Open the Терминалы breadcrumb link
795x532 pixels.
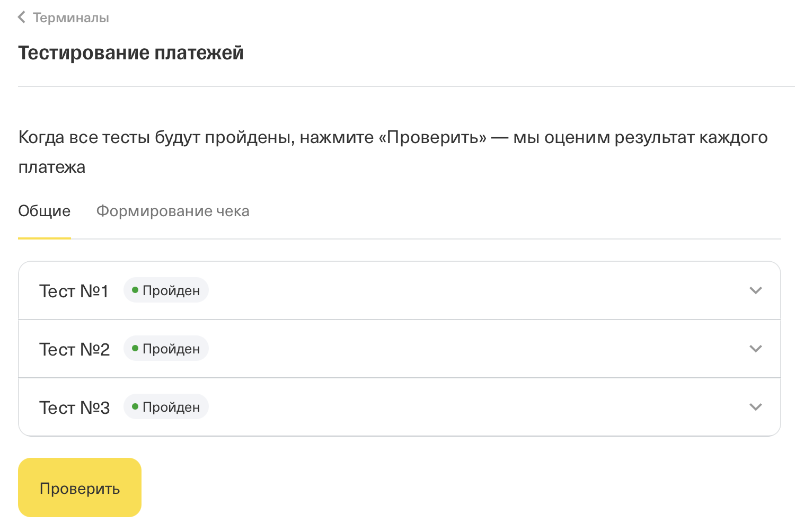(x=70, y=17)
